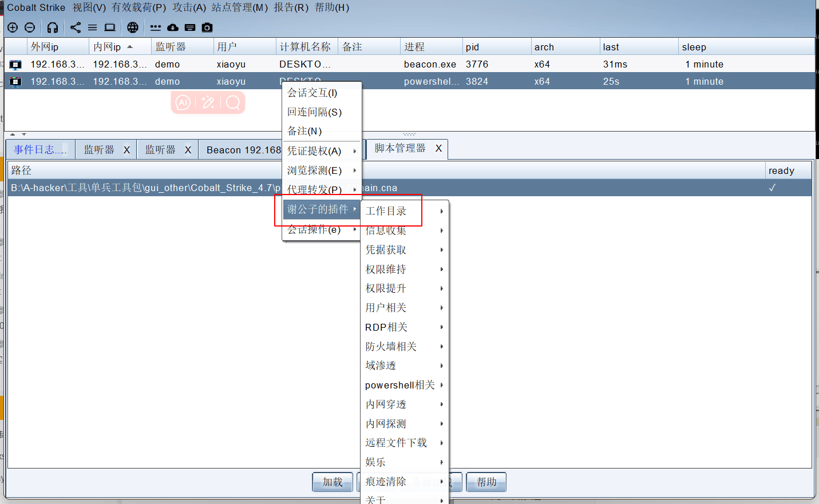
Task: Open the 报告(R) menu
Action: [291, 7]
